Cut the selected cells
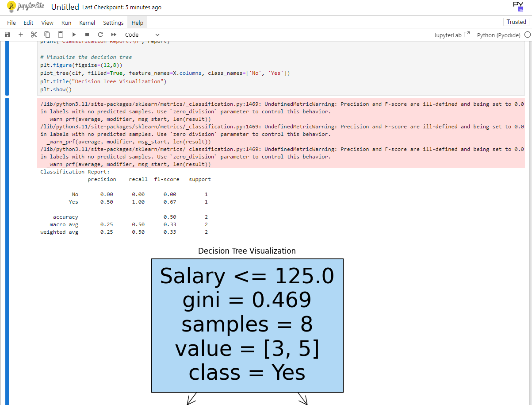This screenshot has height=405, width=532. (x=34, y=34)
